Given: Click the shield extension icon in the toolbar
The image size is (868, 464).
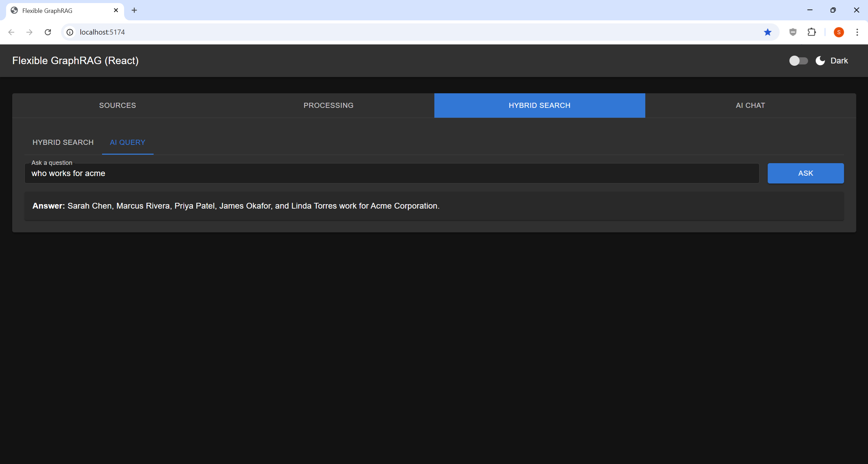Looking at the screenshot, I should pyautogui.click(x=793, y=32).
